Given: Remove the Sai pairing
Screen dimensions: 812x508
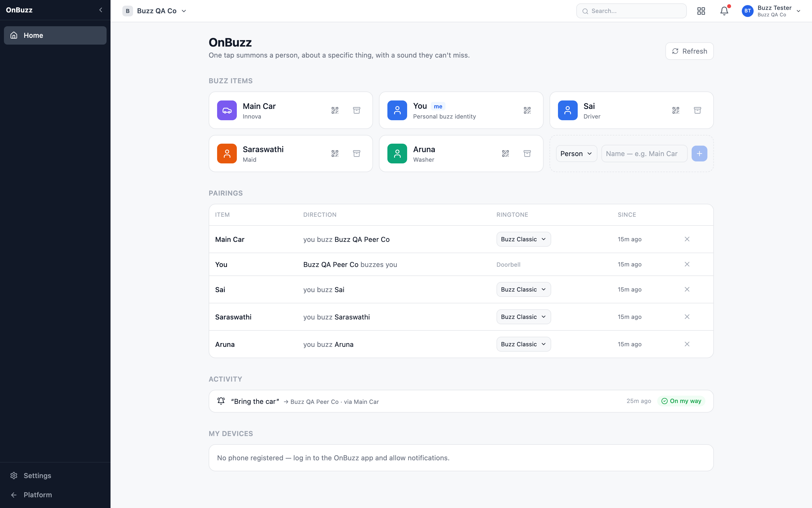Looking at the screenshot, I should tap(687, 289).
